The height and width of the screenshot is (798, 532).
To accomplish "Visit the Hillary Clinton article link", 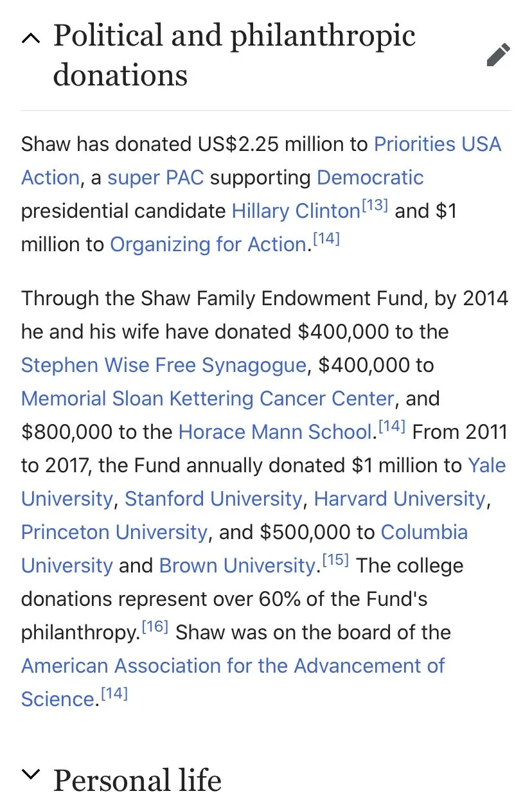I will pyautogui.click(x=296, y=211).
